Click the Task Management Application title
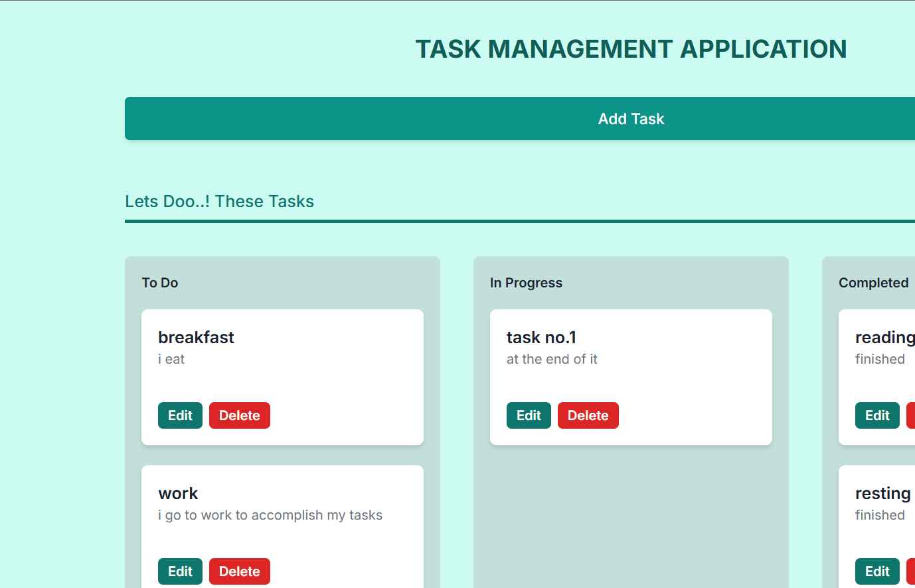Viewport: 915px width, 588px height. [631, 49]
